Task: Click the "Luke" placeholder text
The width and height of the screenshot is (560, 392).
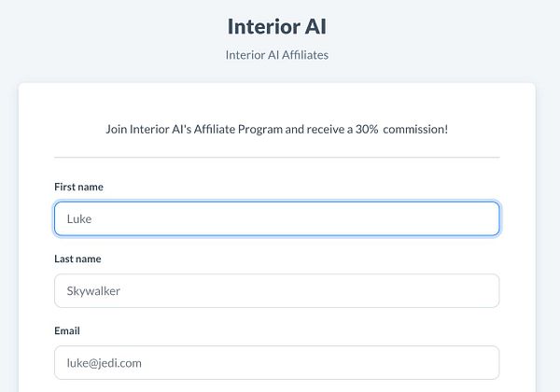Action: click(x=79, y=219)
